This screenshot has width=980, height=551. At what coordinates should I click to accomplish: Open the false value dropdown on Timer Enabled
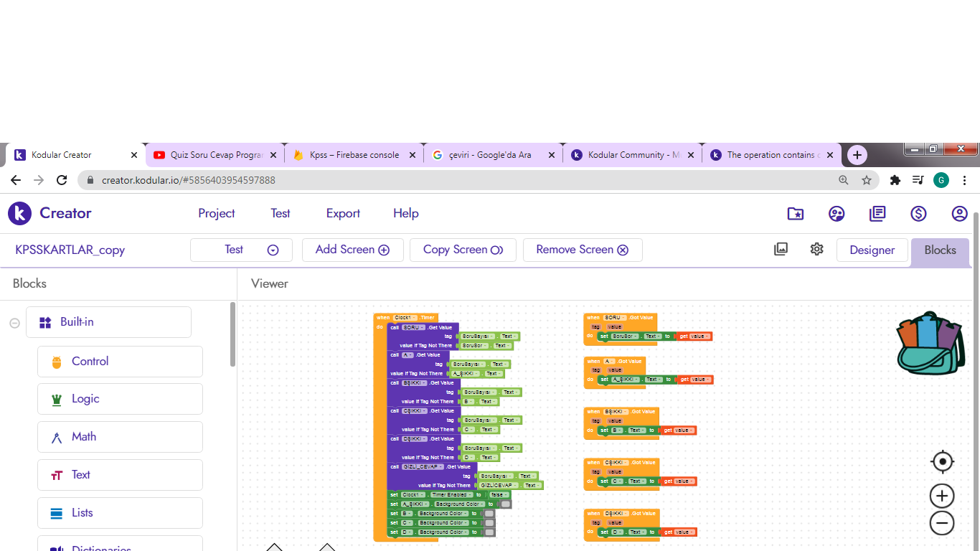click(x=499, y=495)
